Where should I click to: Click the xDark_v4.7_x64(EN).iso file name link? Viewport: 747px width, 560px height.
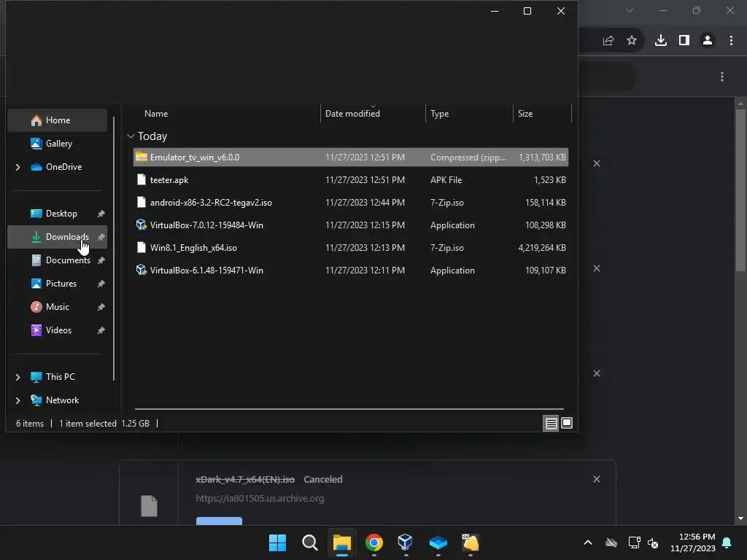click(245, 480)
